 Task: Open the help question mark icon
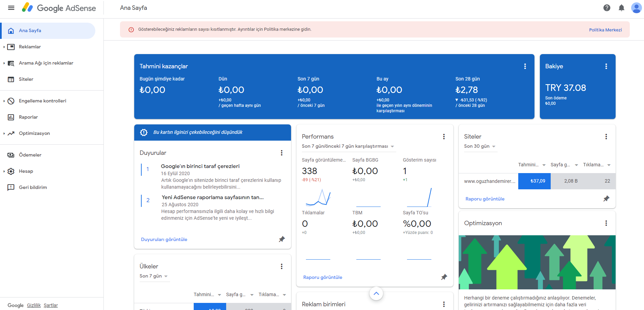607,8
